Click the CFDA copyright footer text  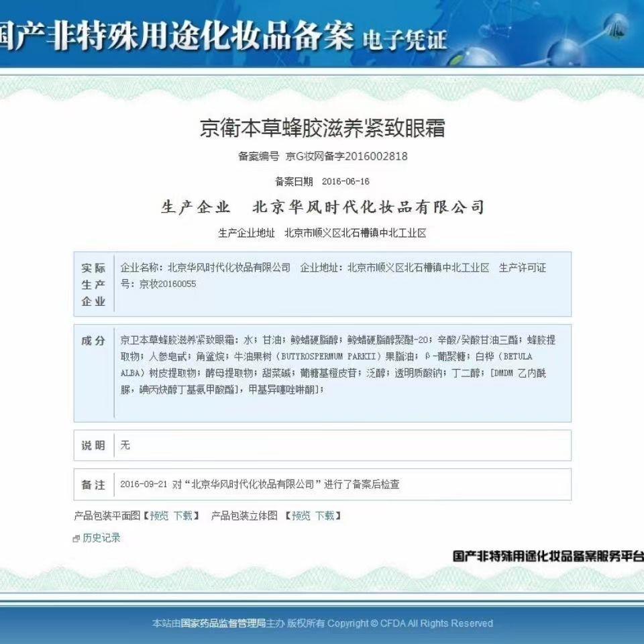point(323,623)
